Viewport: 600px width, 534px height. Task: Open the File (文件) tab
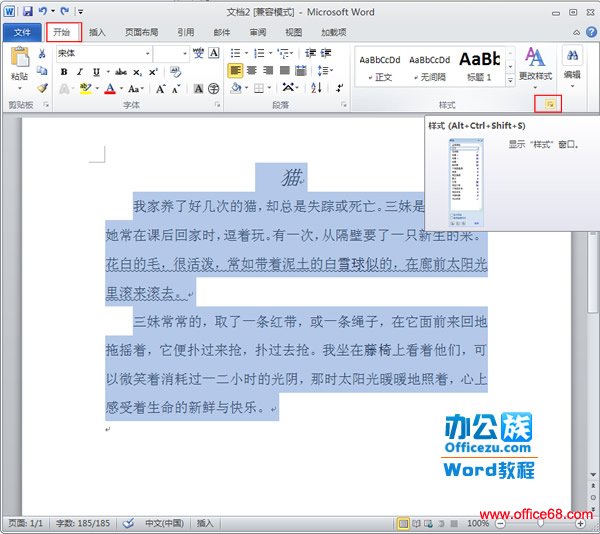[x=22, y=33]
